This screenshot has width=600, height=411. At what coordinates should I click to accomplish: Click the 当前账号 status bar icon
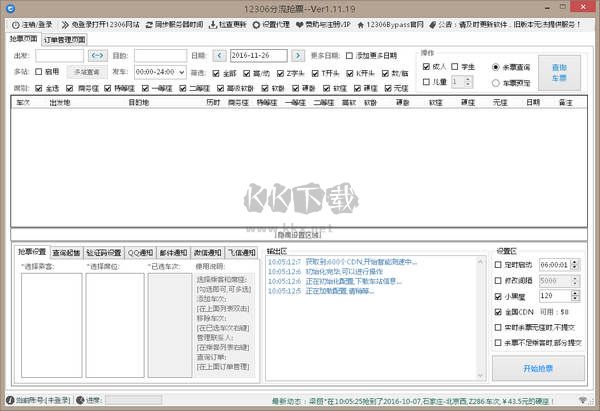[x=10, y=400]
